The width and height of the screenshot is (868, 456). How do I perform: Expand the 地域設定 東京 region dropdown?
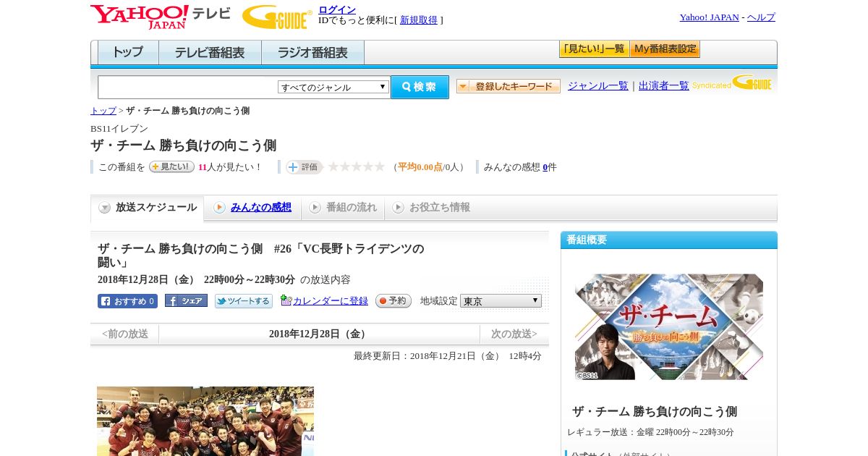click(501, 300)
